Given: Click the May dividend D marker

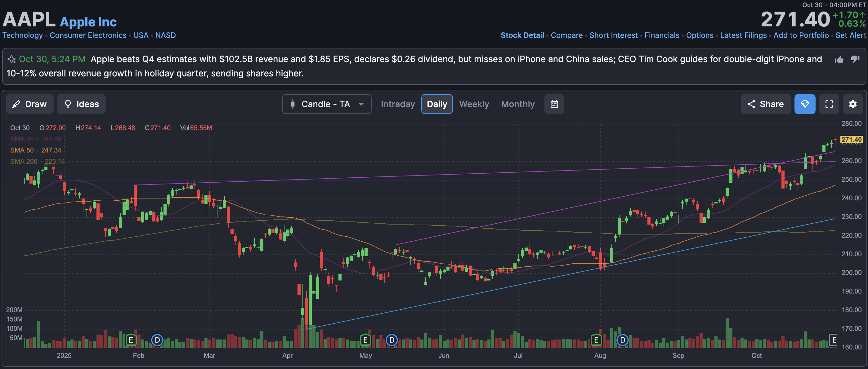Looking at the screenshot, I should pyautogui.click(x=391, y=340).
